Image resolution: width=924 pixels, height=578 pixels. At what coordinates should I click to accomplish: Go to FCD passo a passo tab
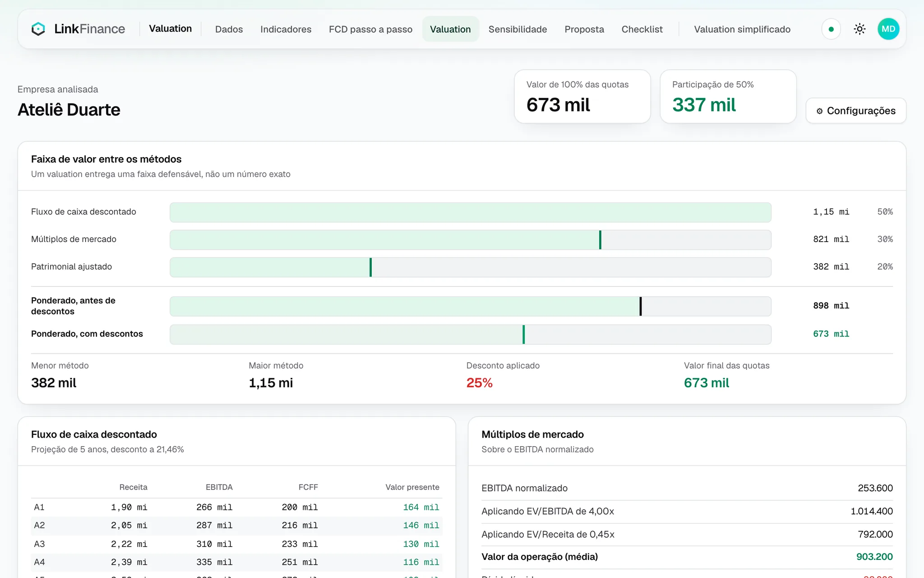[370, 29]
